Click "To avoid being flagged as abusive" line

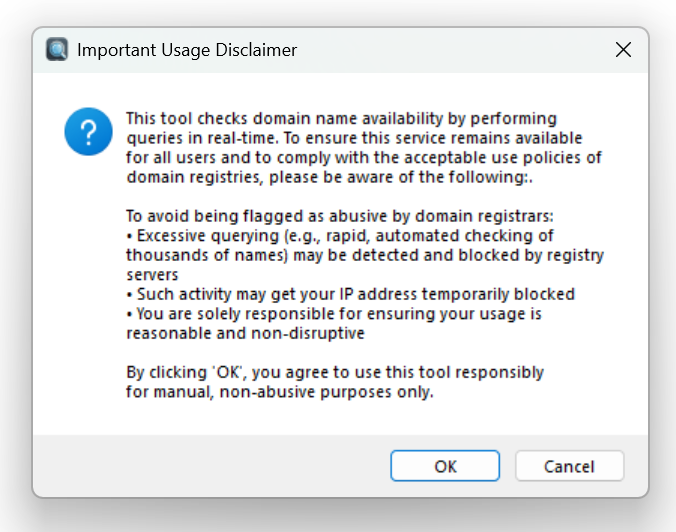click(330, 216)
